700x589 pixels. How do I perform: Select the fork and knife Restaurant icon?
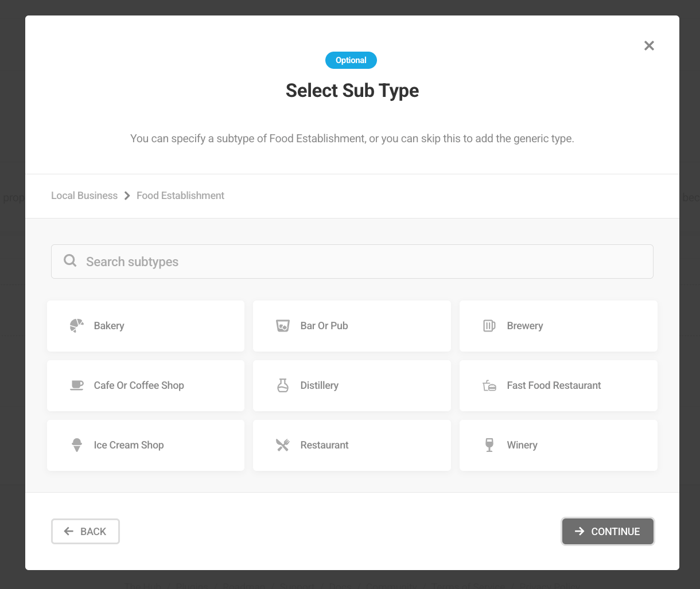click(283, 445)
